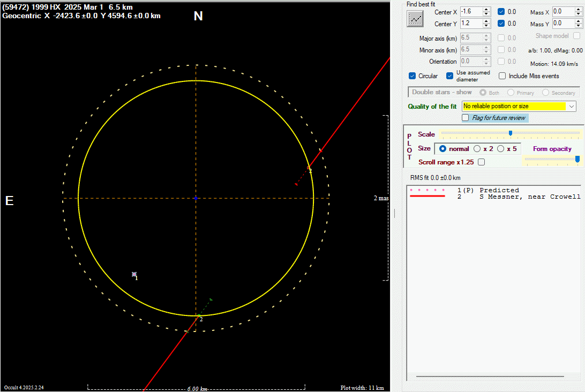The image size is (585, 392).
Task: Open the Quality of the fit dropdown
Action: 572,107
